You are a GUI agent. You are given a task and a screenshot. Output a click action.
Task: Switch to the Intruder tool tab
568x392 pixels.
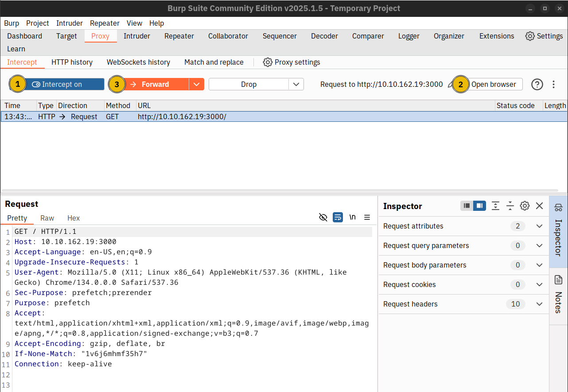(136, 36)
